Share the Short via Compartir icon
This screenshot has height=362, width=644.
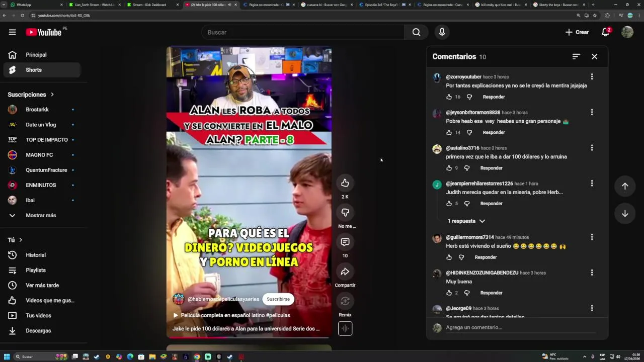click(345, 272)
